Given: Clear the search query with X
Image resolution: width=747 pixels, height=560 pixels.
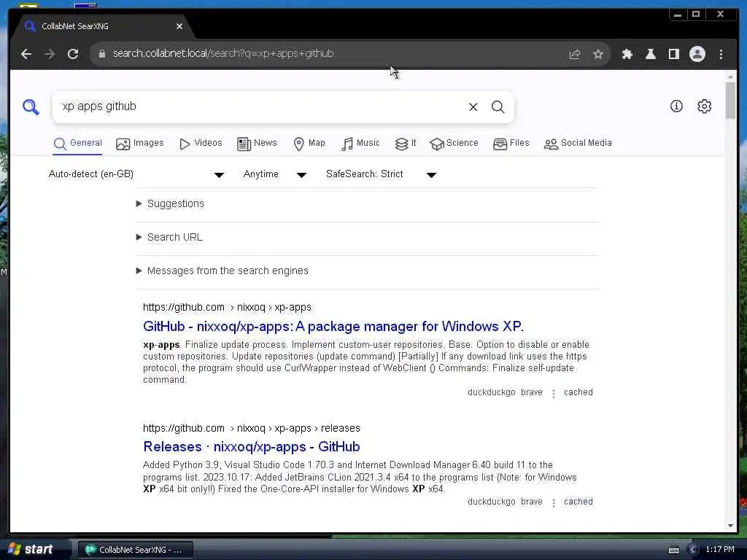Looking at the screenshot, I should tap(473, 106).
